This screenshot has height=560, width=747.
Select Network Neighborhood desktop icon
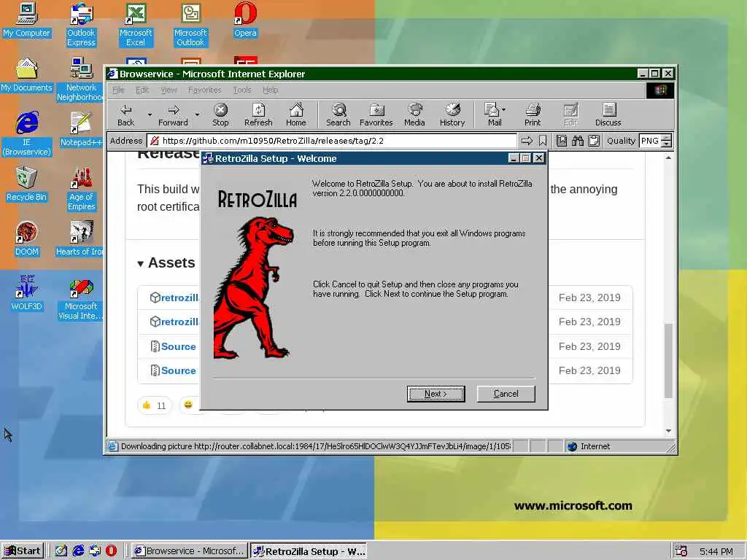[80, 79]
